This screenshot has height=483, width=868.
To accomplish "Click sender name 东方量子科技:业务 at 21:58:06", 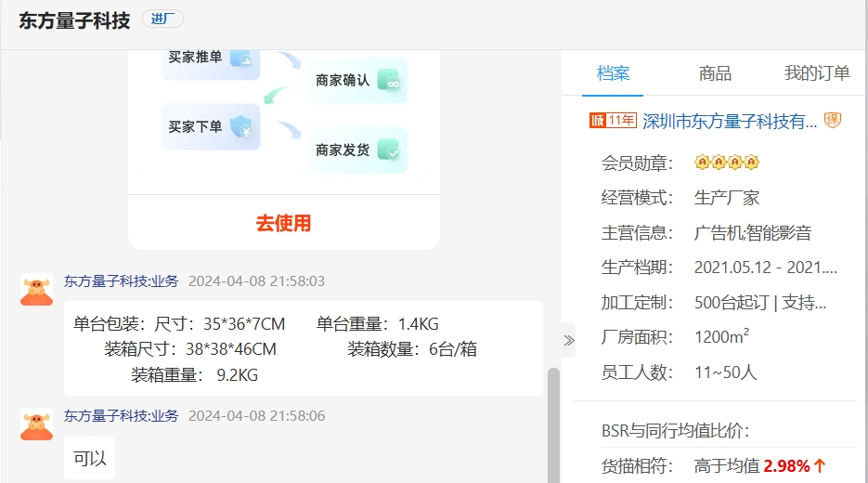I will 122,416.
